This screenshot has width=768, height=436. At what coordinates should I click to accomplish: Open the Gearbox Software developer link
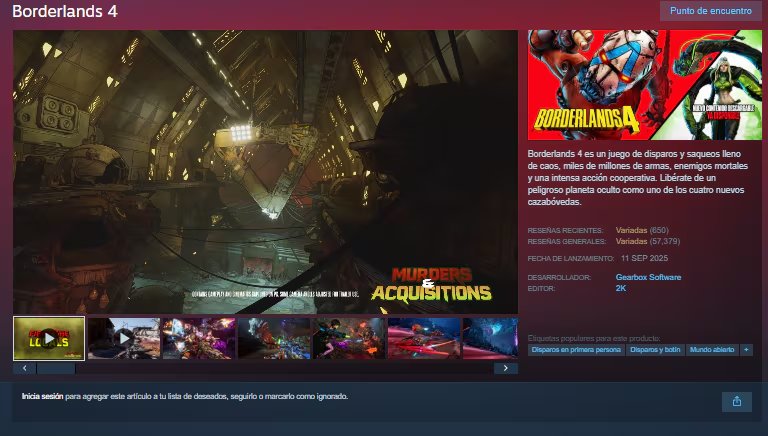click(x=648, y=277)
